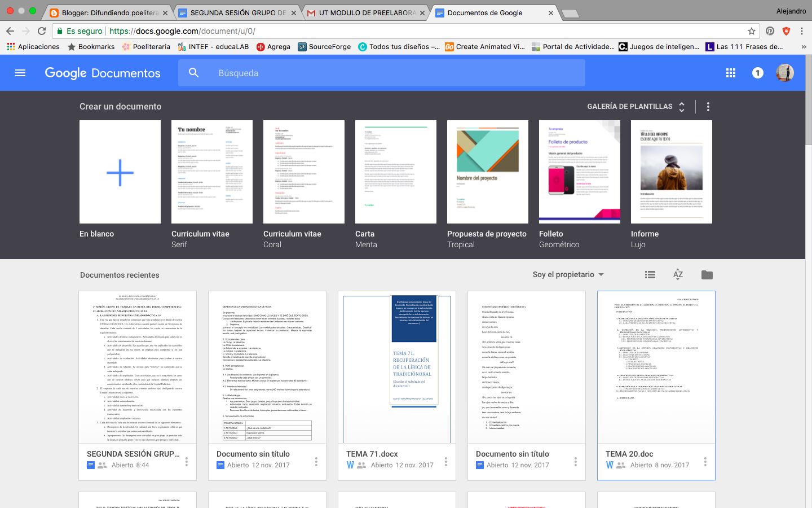
Task: Click the Brave shield extension icon
Action: [786, 31]
